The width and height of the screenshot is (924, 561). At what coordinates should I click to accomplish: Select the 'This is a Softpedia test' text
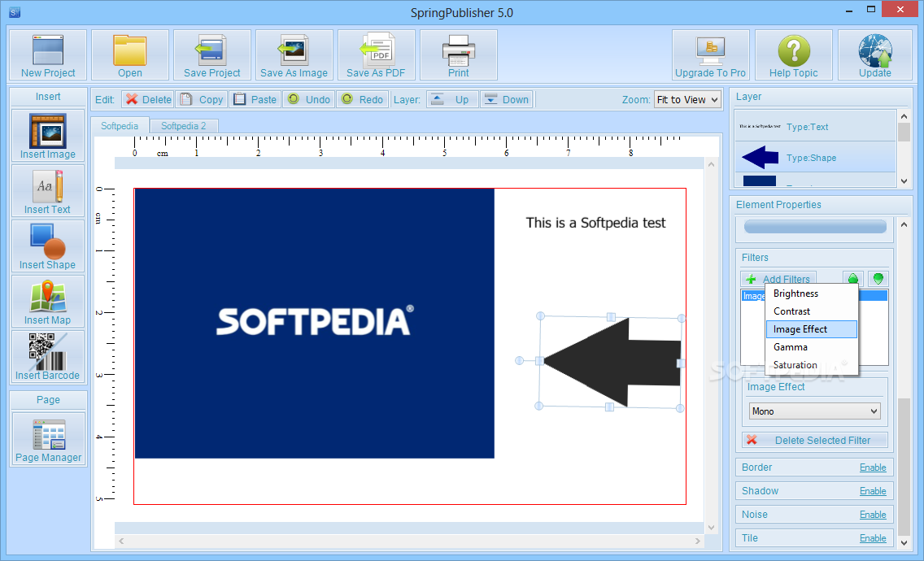click(595, 223)
